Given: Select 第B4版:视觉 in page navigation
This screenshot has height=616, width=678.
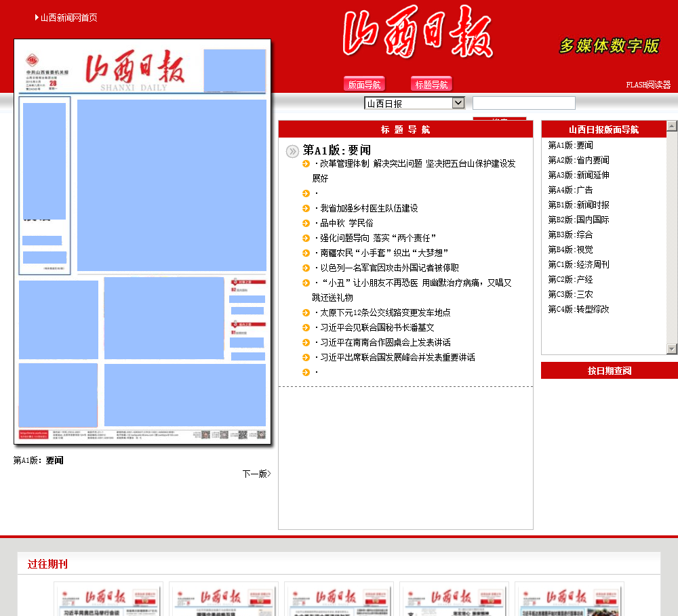Looking at the screenshot, I should pyautogui.click(x=570, y=249).
